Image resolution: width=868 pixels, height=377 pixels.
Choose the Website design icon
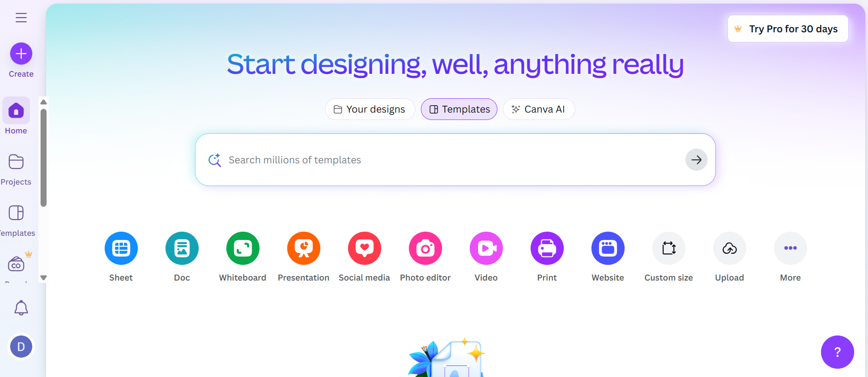click(x=608, y=248)
